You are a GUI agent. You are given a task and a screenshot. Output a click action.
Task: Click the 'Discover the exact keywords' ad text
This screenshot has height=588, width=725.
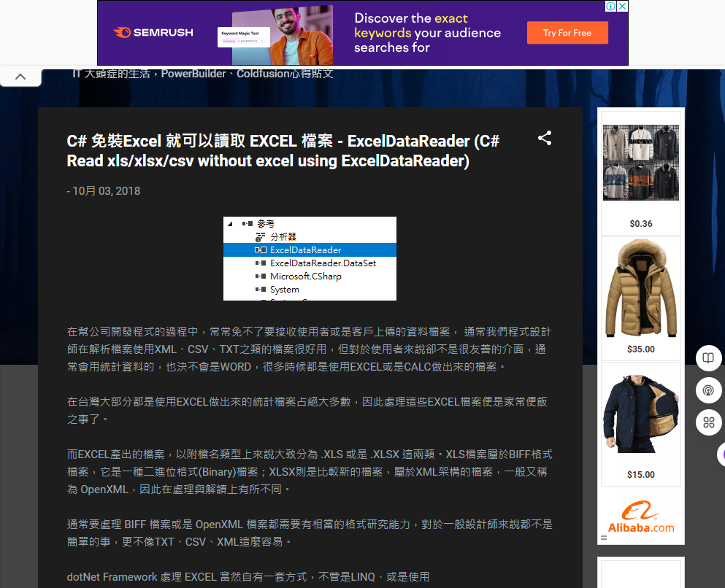[427, 33]
